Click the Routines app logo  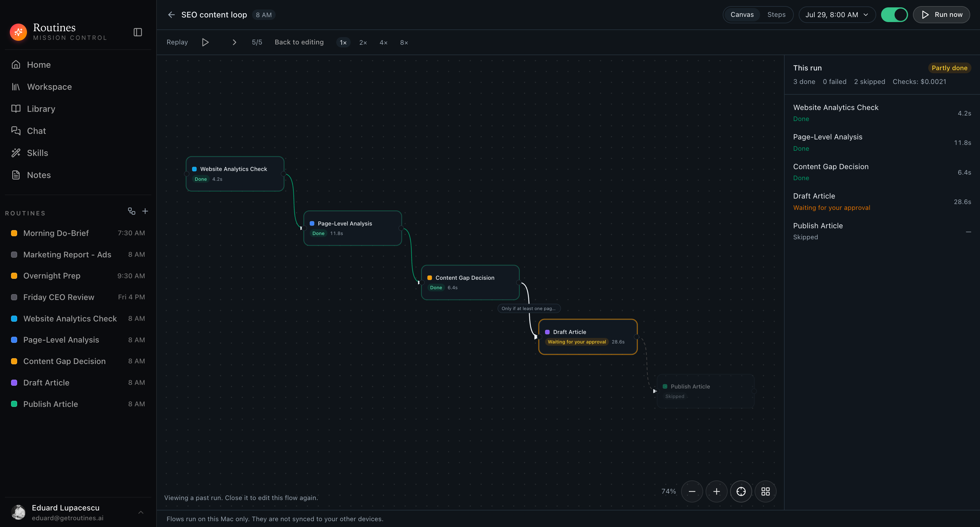pos(18,32)
